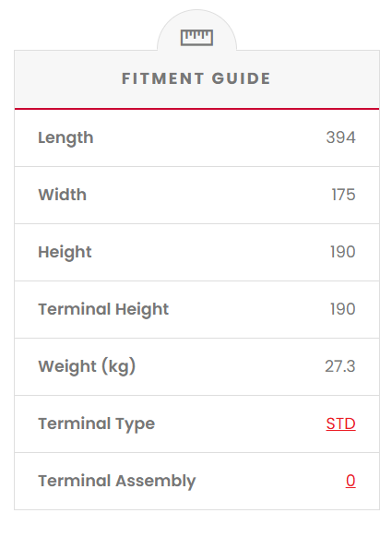Select the width value 175
This screenshot has height=537, width=392.
tap(343, 195)
